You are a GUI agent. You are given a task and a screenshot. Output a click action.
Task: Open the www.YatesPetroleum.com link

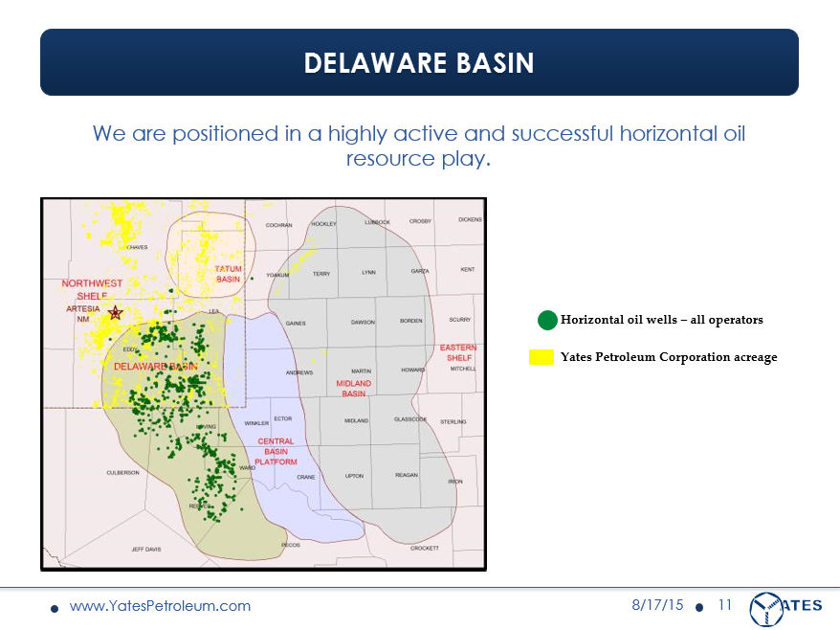[x=161, y=605]
